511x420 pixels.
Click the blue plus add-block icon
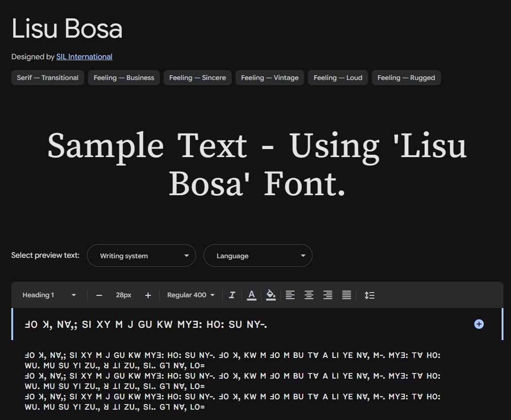[x=479, y=324]
